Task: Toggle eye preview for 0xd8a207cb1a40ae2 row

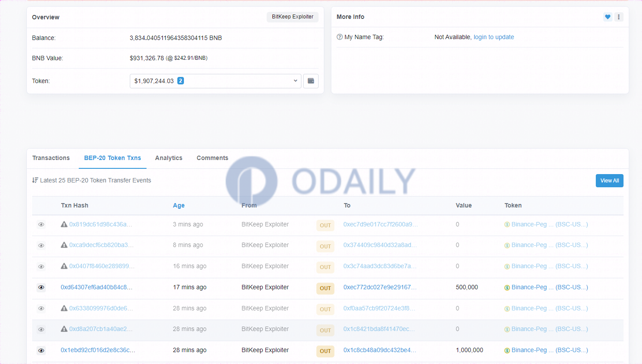Action: tap(41, 329)
